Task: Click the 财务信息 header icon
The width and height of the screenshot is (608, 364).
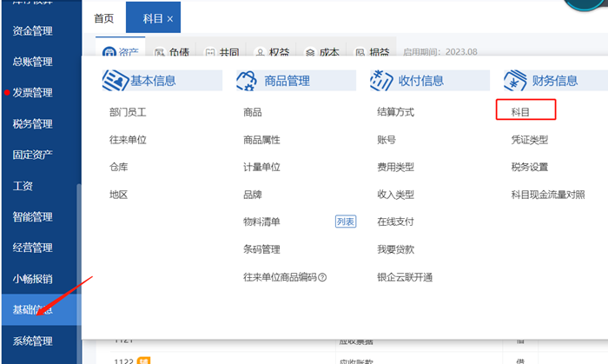Action: pos(515,81)
